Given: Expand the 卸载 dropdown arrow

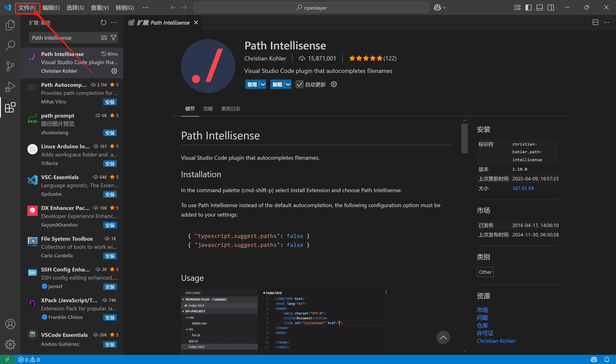Looking at the screenshot, I should [288, 84].
